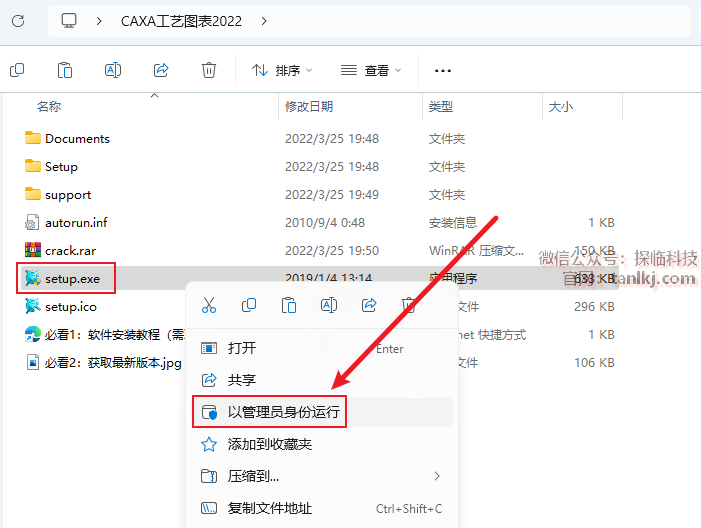Click autorun.inf type 安装信息

(453, 223)
